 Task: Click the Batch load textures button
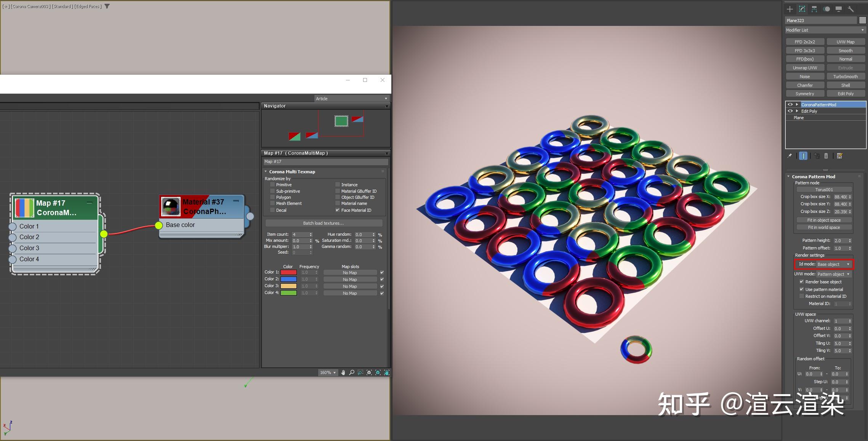click(x=323, y=223)
